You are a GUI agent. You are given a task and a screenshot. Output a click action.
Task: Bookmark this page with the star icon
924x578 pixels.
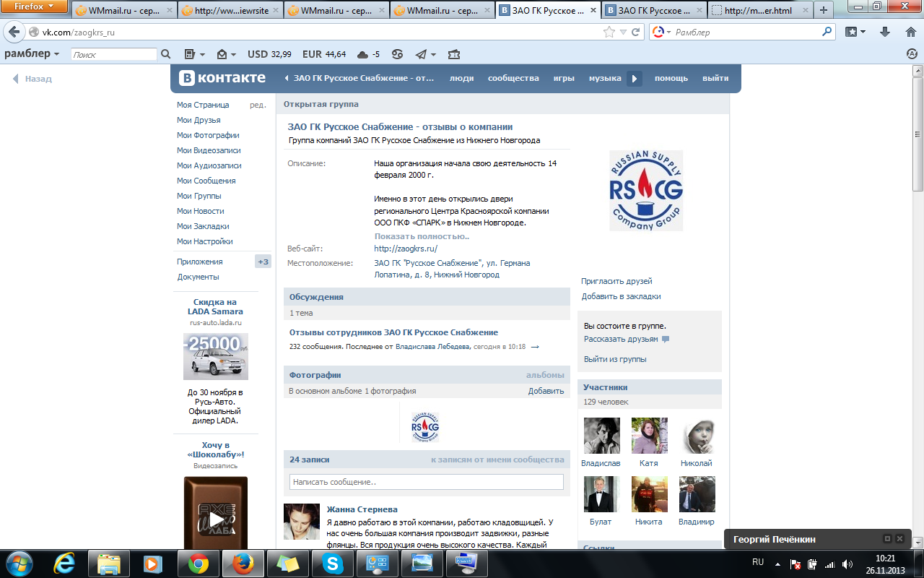pyautogui.click(x=610, y=32)
